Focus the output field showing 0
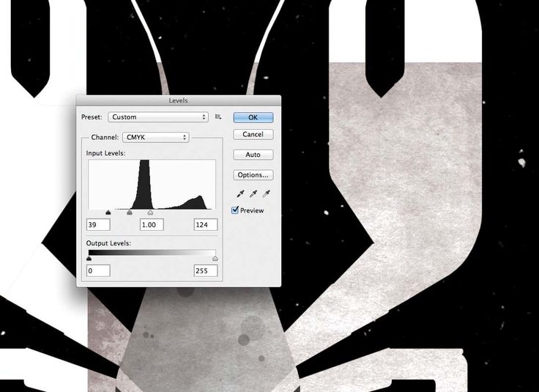Viewport: 539px width, 392px height. click(98, 270)
